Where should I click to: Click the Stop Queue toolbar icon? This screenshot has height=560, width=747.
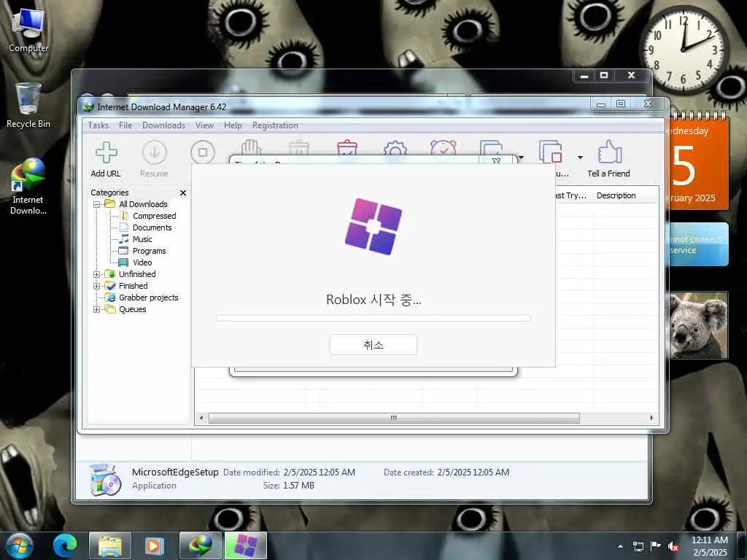point(551,152)
